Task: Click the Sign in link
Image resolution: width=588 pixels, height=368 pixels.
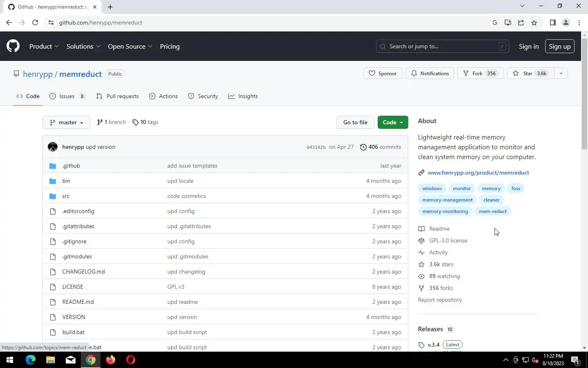Action: tap(529, 46)
